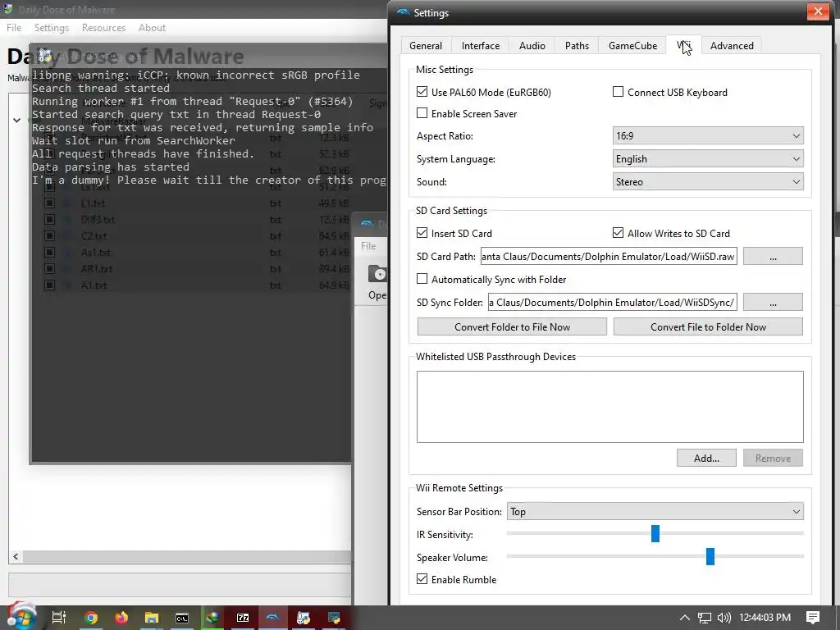Open the notification center icon
The image size is (840, 630).
813,618
